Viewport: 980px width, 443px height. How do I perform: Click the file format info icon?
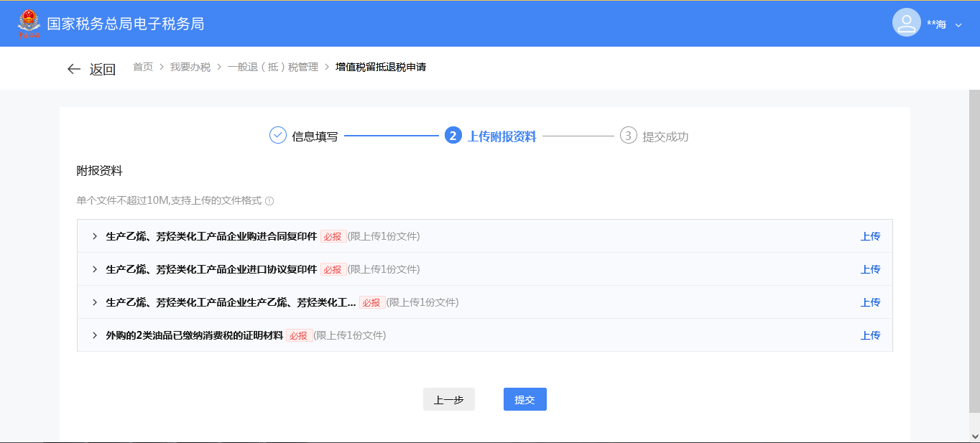click(x=269, y=201)
